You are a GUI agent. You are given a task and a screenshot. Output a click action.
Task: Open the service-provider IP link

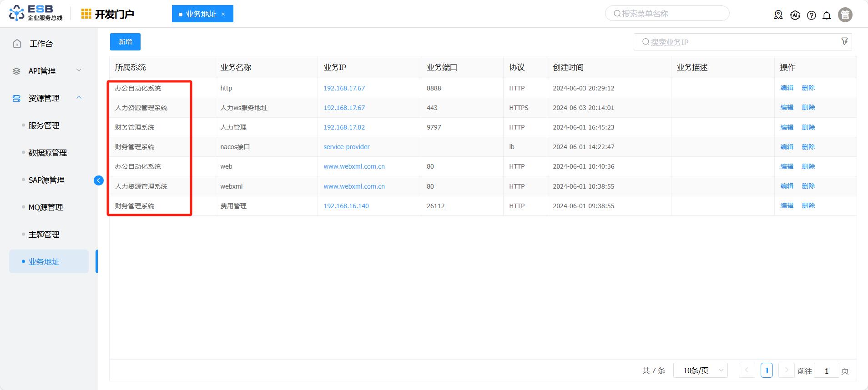click(346, 147)
